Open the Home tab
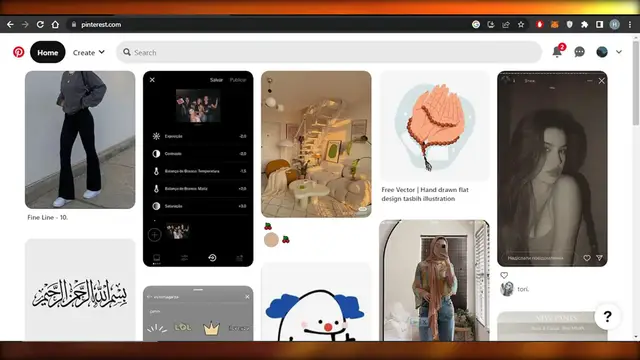The image size is (640, 360). tap(48, 52)
